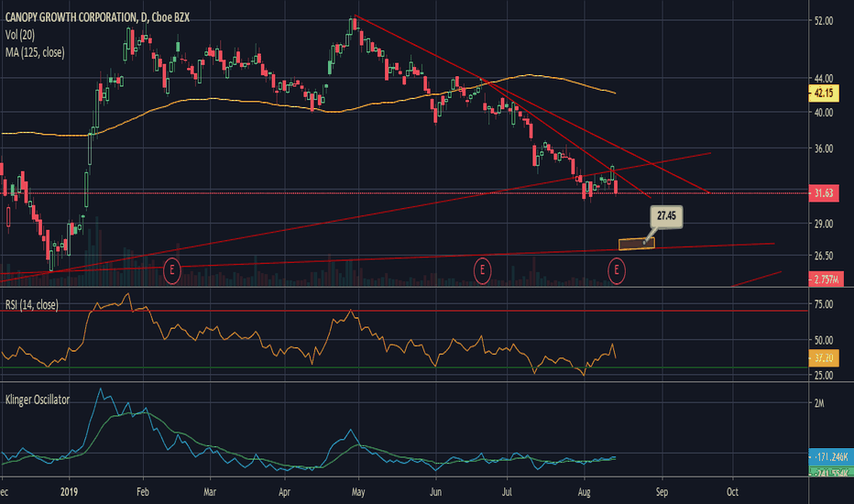Click the Jun label on the time axis
Viewport: 854px width, 504px height.
(436, 492)
